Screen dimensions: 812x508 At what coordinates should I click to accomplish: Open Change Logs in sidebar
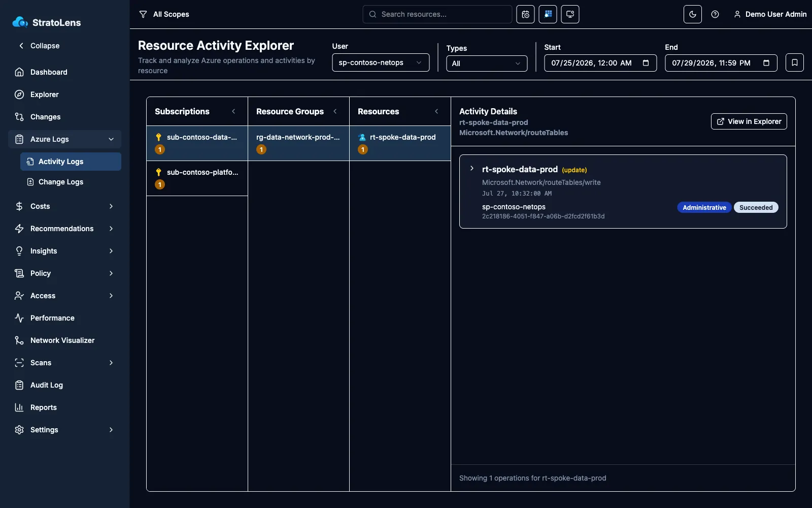(71, 182)
